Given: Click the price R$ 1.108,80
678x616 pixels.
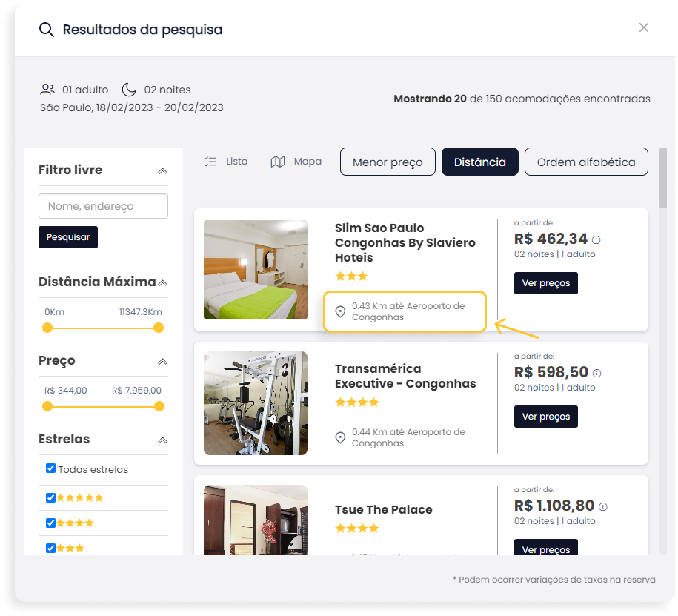Looking at the screenshot, I should pyautogui.click(x=554, y=506).
